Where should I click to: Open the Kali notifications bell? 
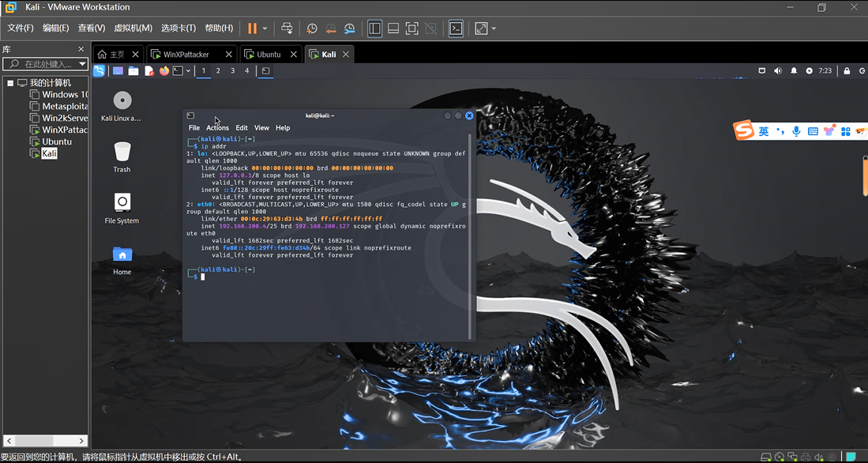[x=794, y=70]
